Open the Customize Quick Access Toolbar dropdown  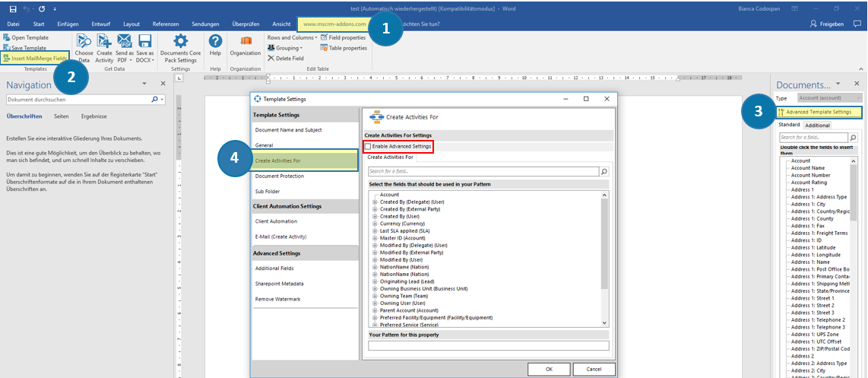click(x=55, y=9)
